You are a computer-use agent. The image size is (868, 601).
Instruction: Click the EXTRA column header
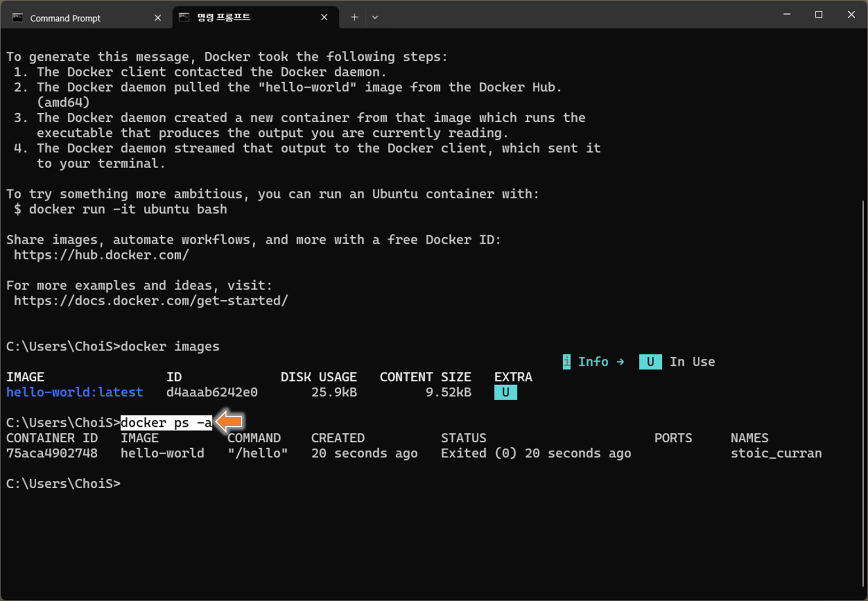click(x=513, y=377)
